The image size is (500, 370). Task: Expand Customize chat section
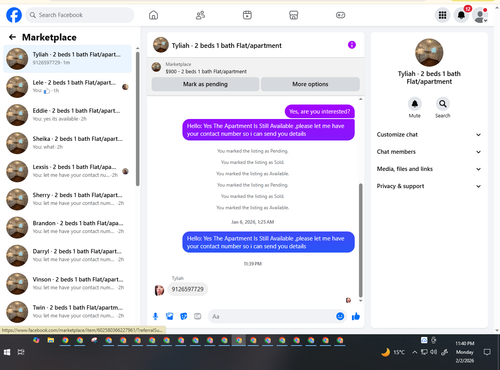(x=429, y=135)
